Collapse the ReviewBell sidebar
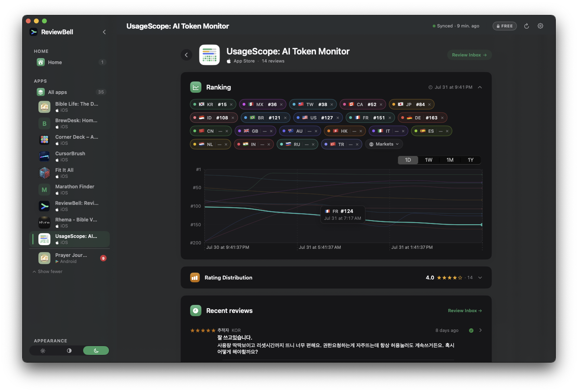This screenshot has width=578, height=392. tap(104, 32)
